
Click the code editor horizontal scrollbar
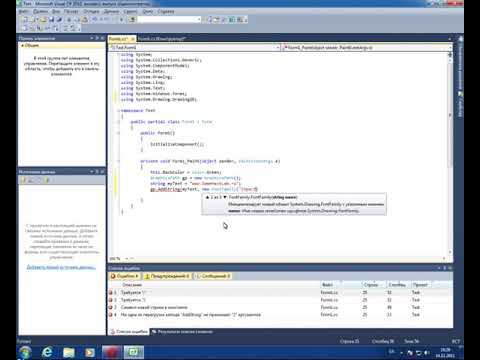coord(288,259)
